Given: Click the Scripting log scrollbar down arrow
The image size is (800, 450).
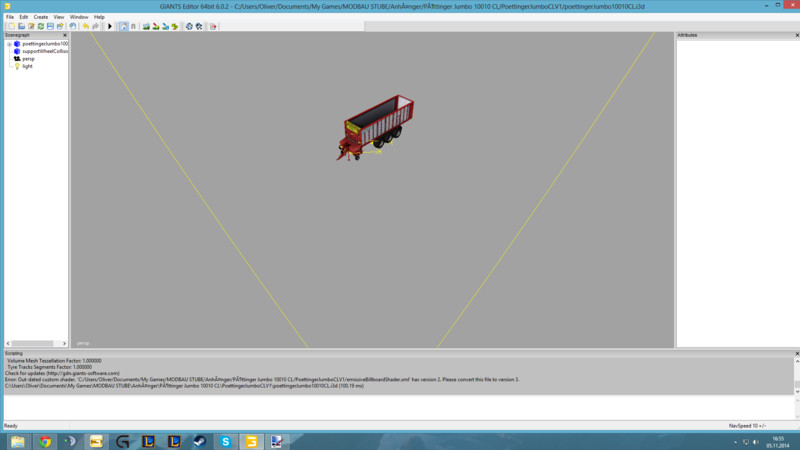Looking at the screenshot, I should coord(797,392).
